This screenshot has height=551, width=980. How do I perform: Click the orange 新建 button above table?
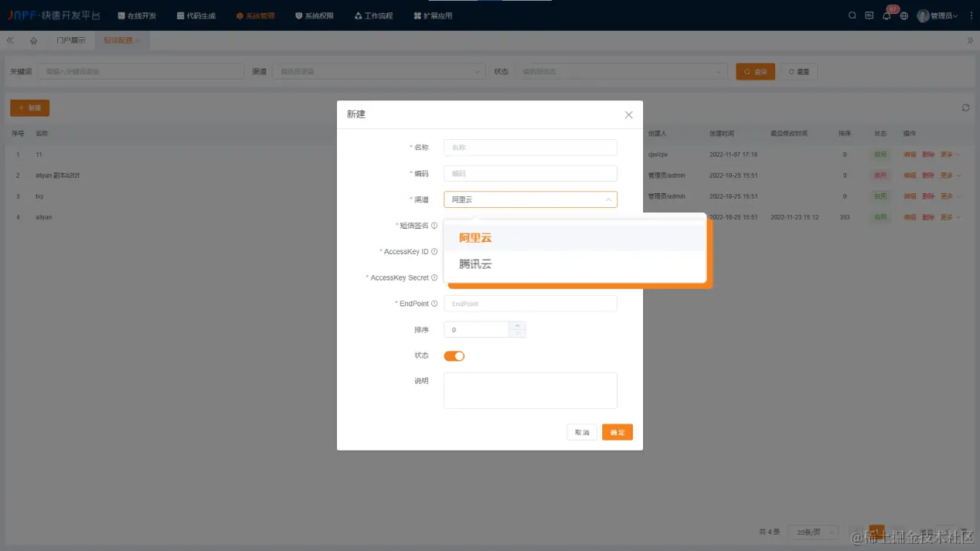point(29,108)
